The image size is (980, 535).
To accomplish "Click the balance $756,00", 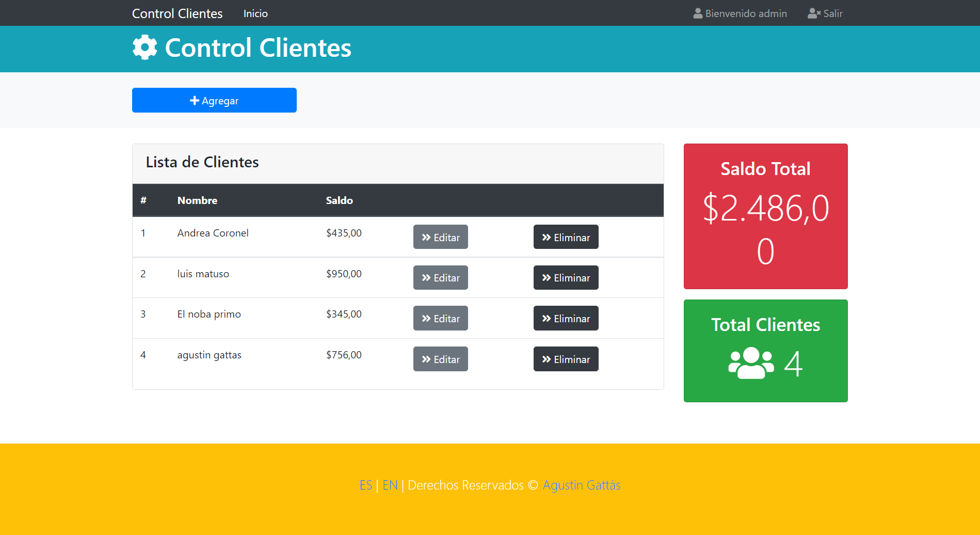I will [344, 355].
